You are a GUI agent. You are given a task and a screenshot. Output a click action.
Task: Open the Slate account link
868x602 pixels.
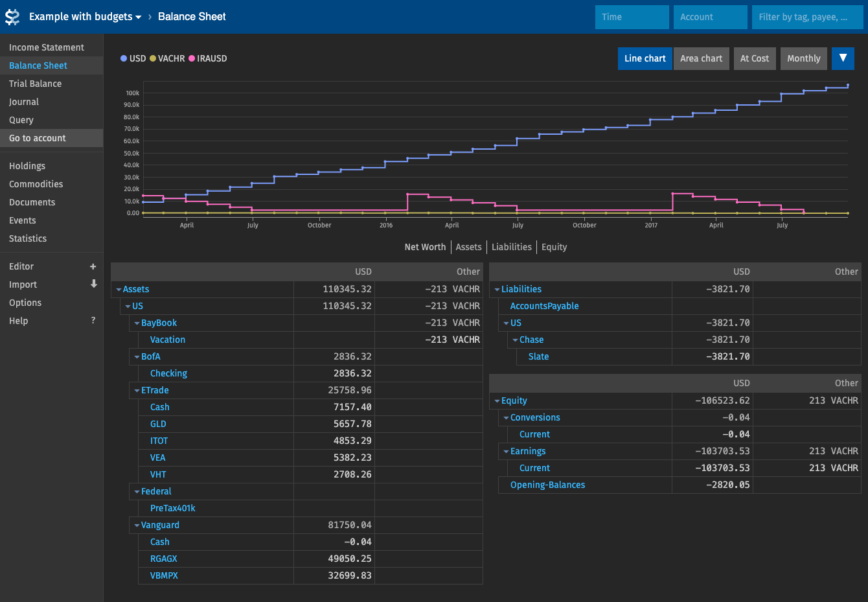[x=538, y=356]
